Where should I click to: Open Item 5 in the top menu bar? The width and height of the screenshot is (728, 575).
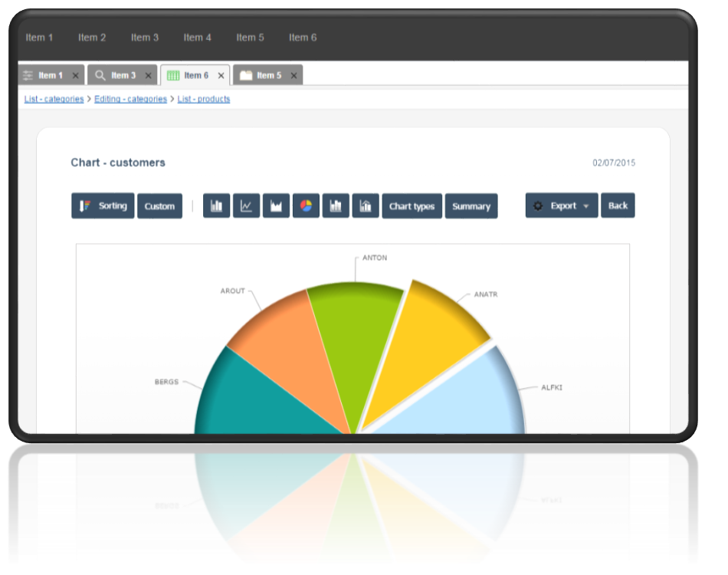tap(251, 38)
